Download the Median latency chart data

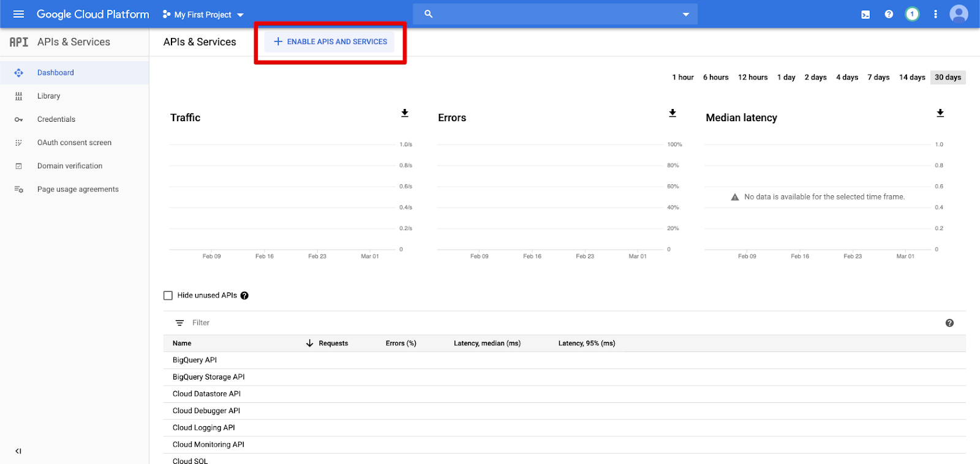[x=940, y=113]
